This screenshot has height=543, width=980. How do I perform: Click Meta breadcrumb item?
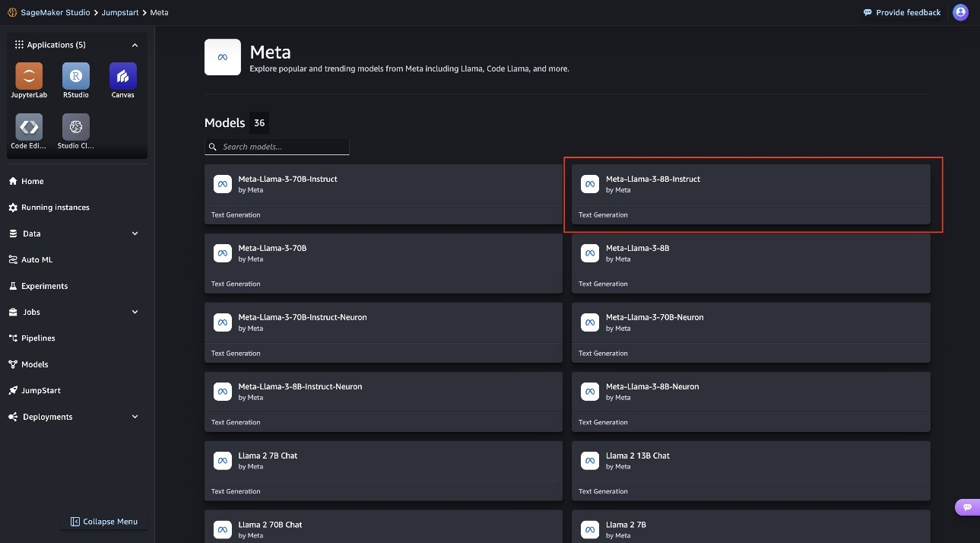159,12
